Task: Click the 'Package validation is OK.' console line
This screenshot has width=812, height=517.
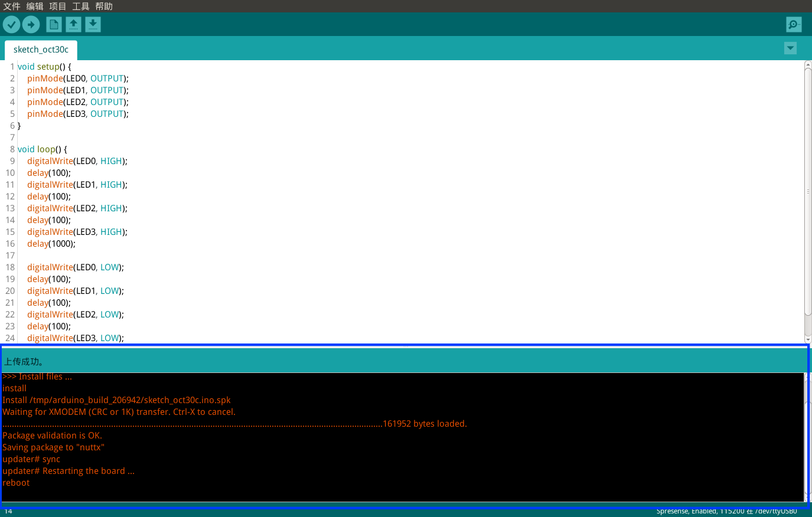Action: point(52,436)
